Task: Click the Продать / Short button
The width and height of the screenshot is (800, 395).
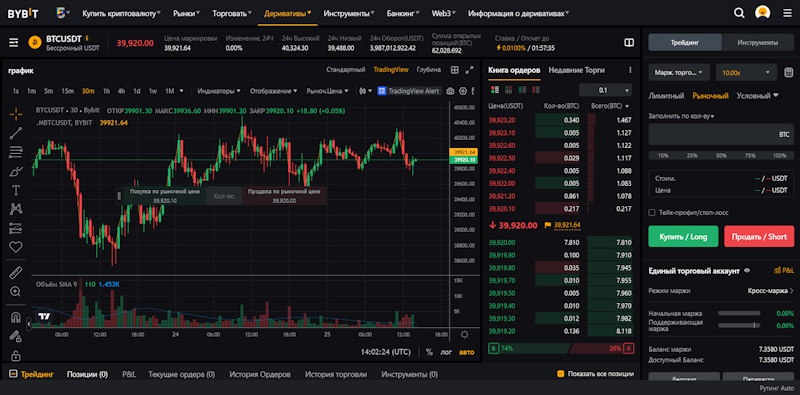Action: pos(759,236)
